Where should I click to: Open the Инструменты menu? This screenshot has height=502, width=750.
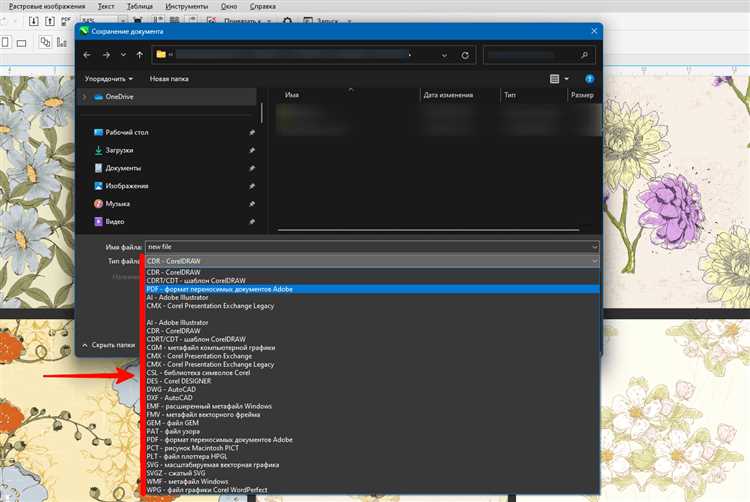pos(187,7)
